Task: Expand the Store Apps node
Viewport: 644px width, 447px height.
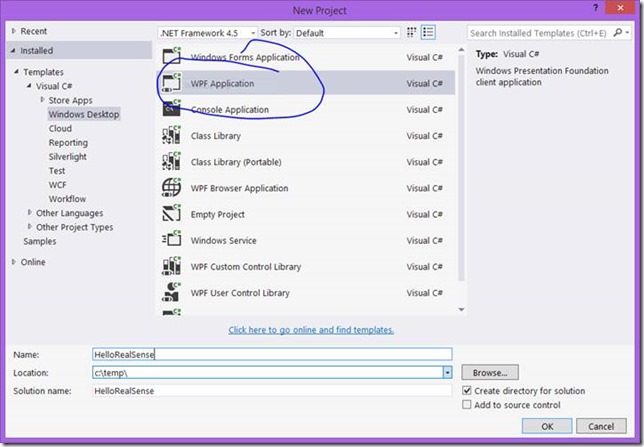Action: point(42,99)
